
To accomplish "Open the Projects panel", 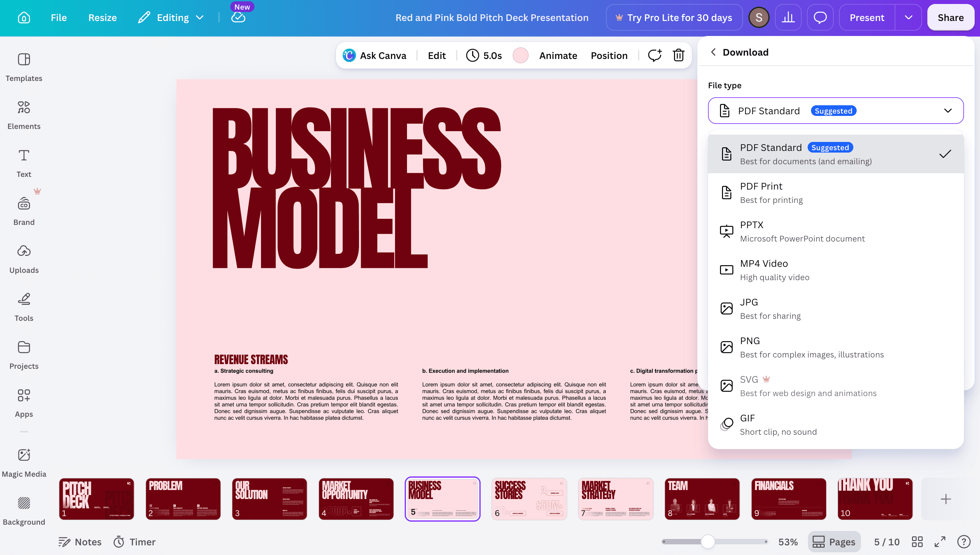I will pyautogui.click(x=24, y=355).
